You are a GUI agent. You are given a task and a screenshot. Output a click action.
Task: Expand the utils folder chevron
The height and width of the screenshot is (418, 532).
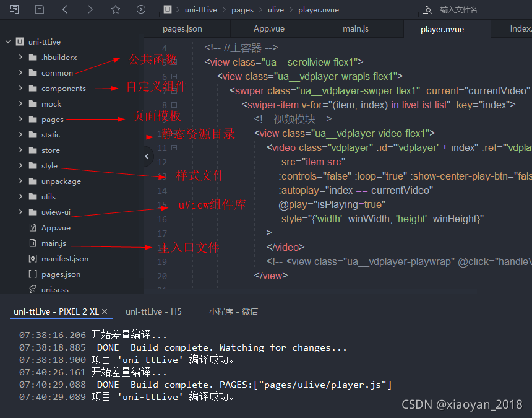coord(20,196)
